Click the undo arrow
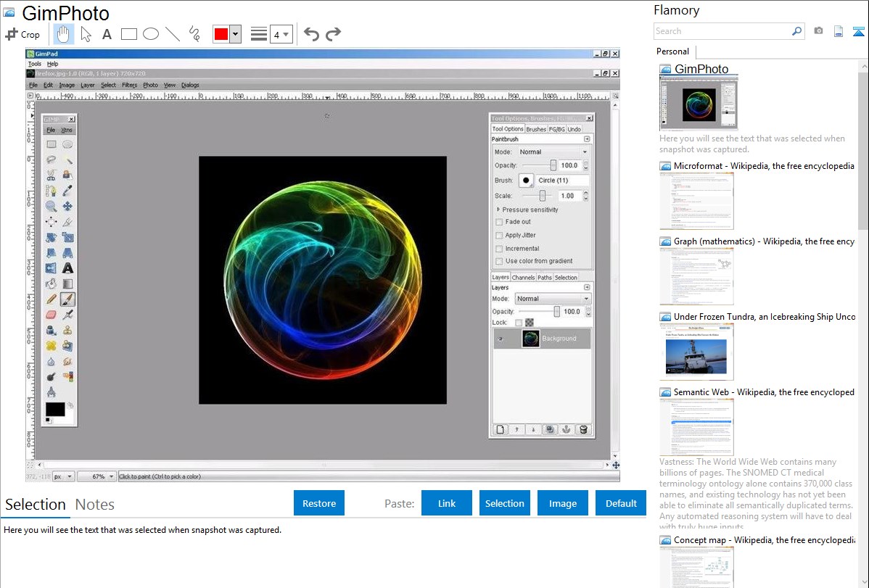 click(311, 34)
